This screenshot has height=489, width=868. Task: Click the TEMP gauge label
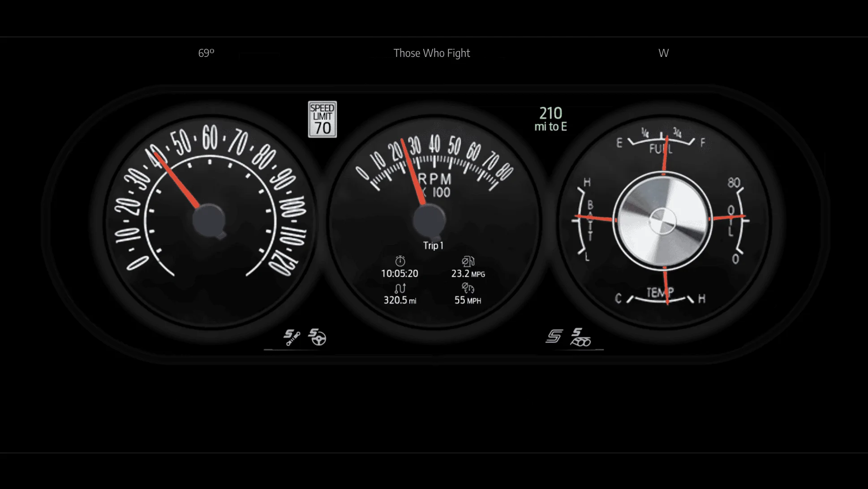[660, 292]
